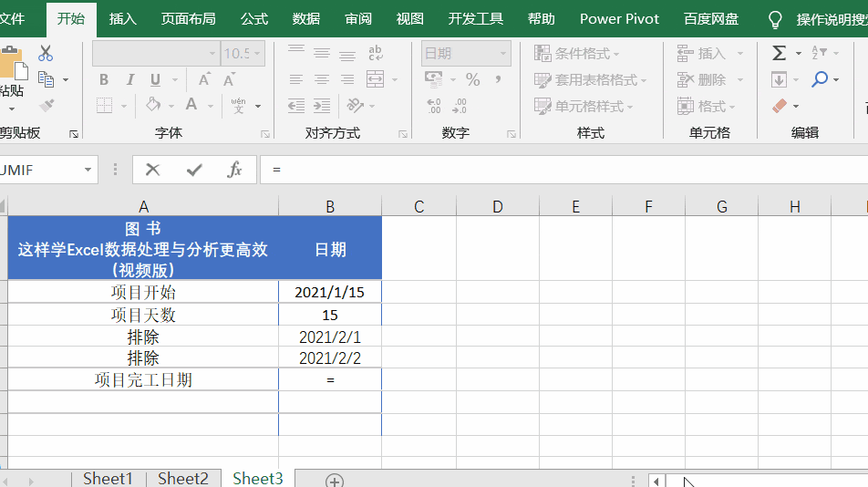The height and width of the screenshot is (487, 868).
Task: Toggle Bold formatting
Action: coord(104,79)
